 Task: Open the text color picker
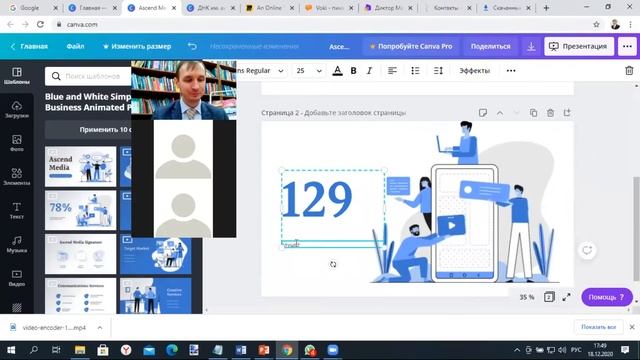(x=337, y=71)
